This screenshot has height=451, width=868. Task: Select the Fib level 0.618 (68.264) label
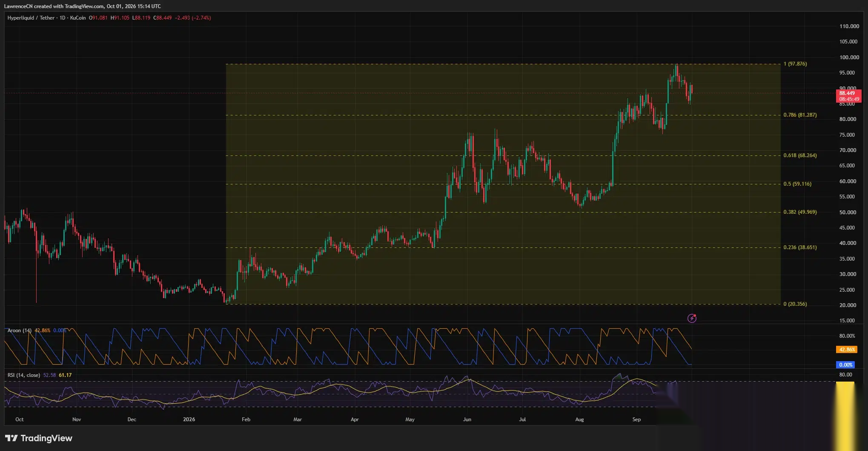(800, 155)
